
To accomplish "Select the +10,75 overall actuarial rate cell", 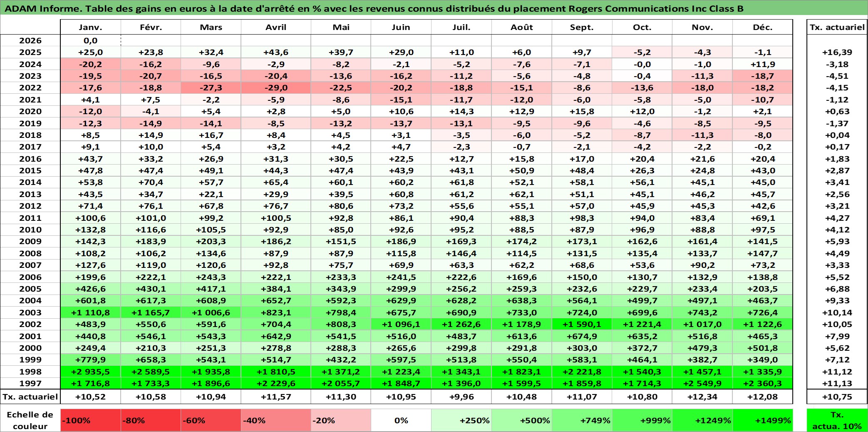I will (837, 397).
